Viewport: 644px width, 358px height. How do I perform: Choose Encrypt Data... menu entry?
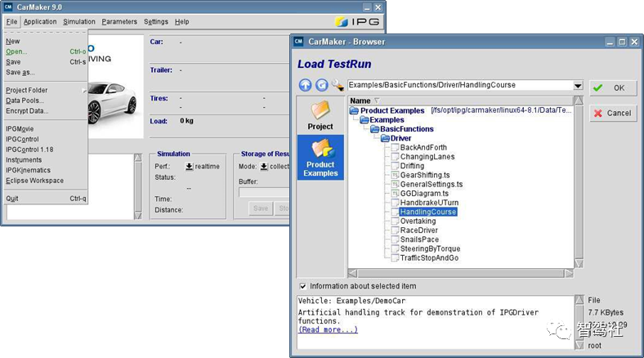click(46, 111)
